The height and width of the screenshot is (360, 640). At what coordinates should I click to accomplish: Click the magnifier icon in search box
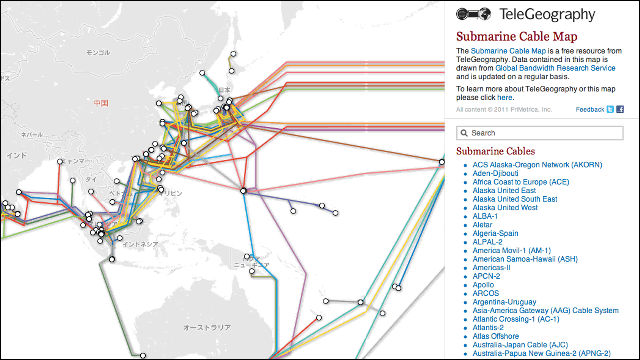464,133
